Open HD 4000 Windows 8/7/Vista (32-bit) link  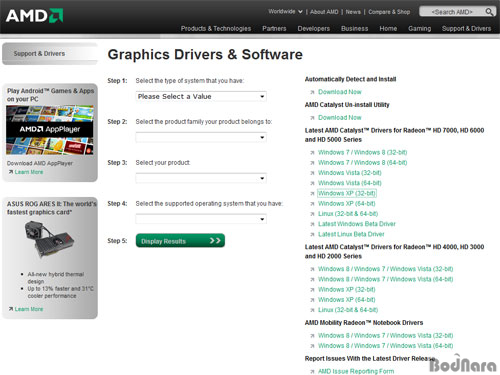[385, 269]
